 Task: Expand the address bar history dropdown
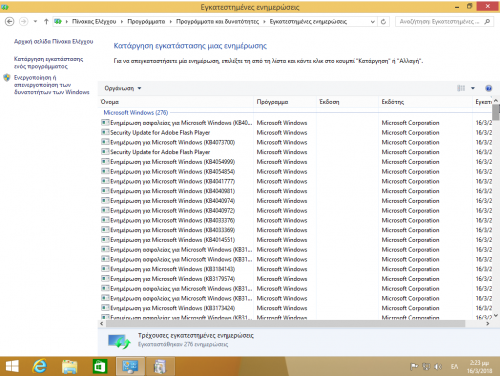click(373, 22)
